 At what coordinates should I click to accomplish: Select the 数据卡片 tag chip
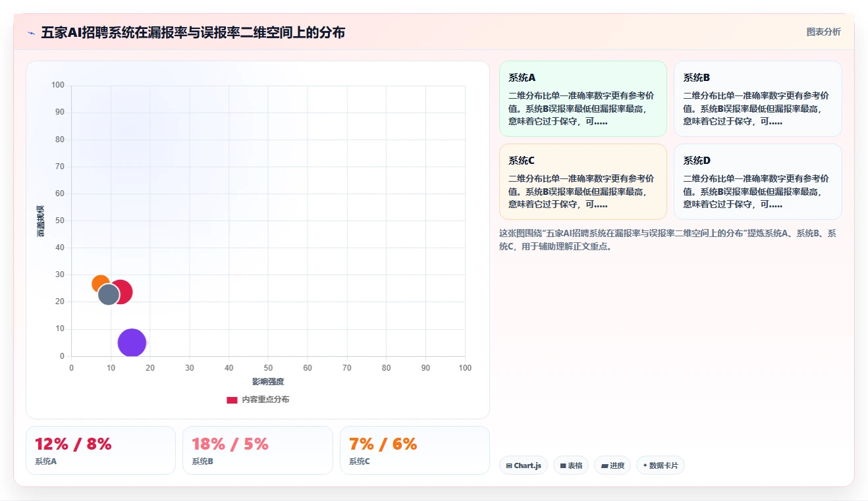[x=661, y=465]
